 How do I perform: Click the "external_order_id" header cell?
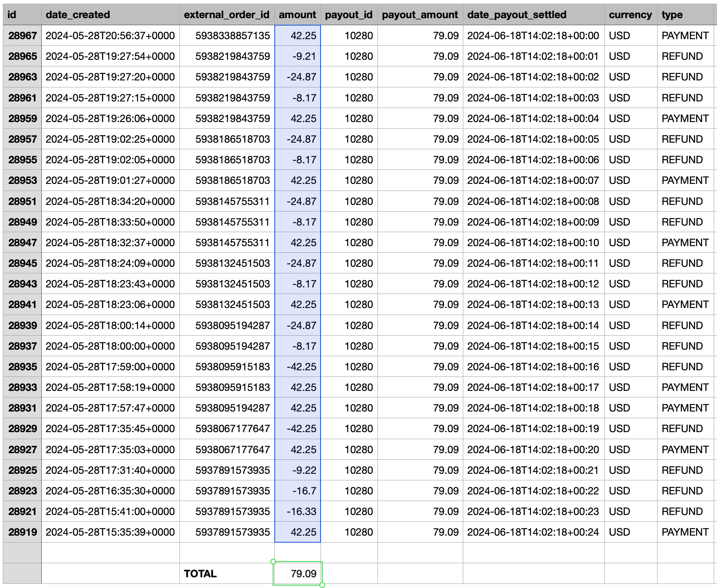(226, 15)
